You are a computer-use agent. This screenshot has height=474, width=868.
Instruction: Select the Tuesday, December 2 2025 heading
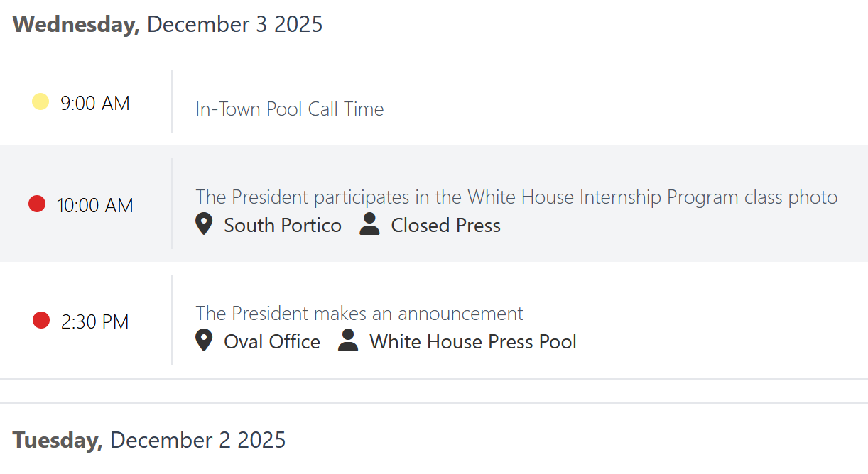click(x=149, y=440)
